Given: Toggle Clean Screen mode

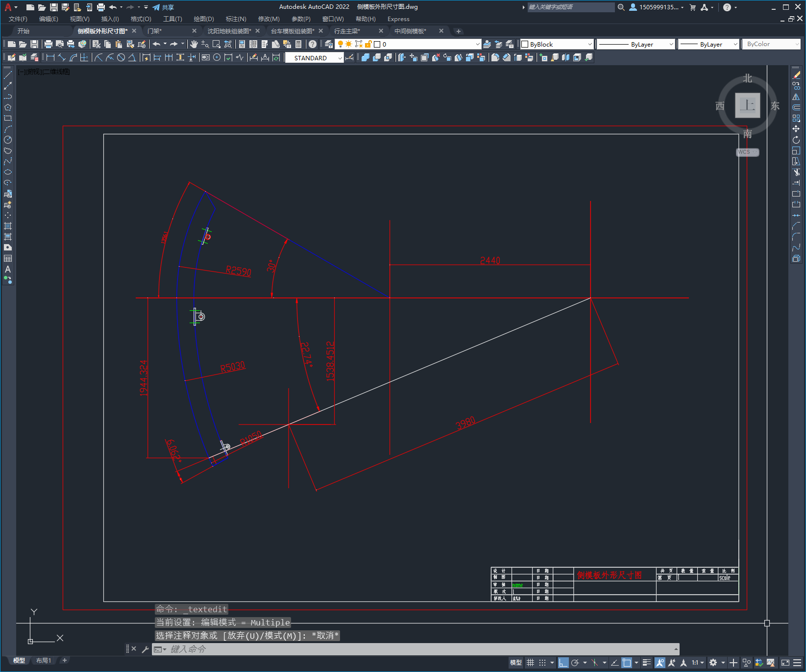Looking at the screenshot, I should [785, 663].
